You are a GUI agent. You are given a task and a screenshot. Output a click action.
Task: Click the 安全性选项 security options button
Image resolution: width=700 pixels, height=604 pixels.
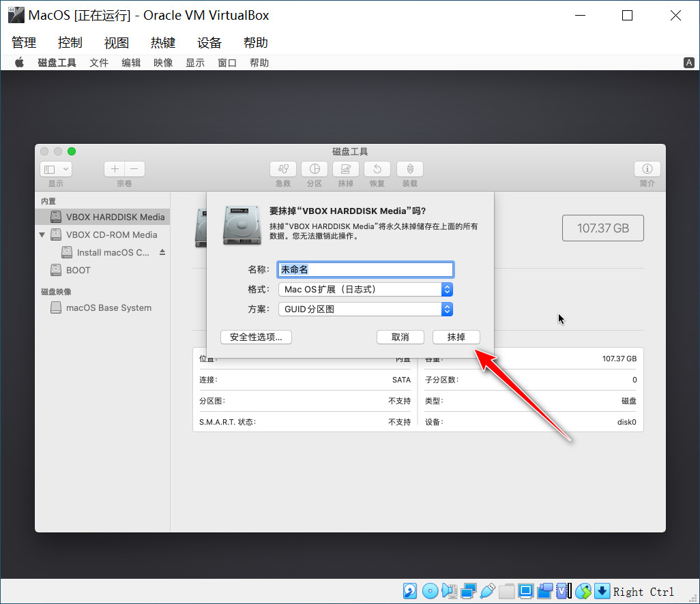(257, 337)
